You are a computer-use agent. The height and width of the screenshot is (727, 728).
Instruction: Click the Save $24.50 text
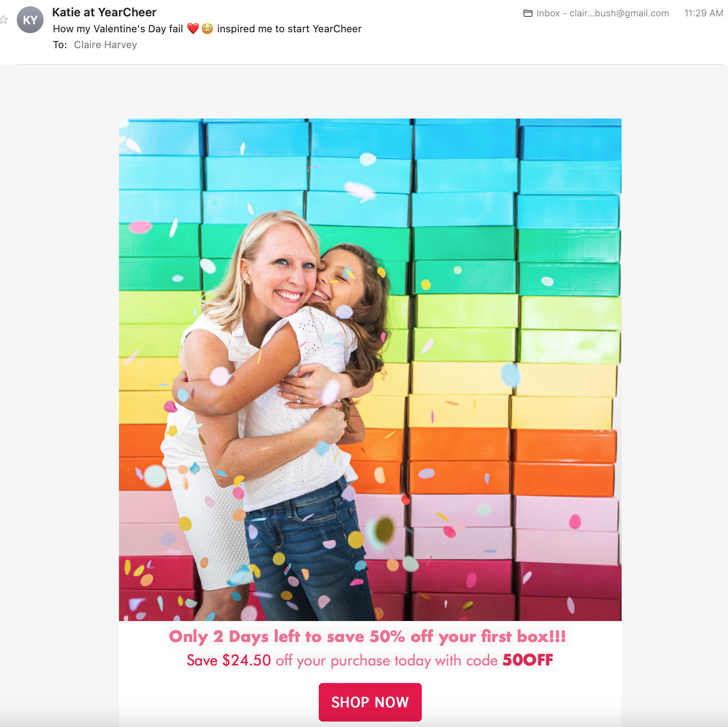[x=229, y=660]
